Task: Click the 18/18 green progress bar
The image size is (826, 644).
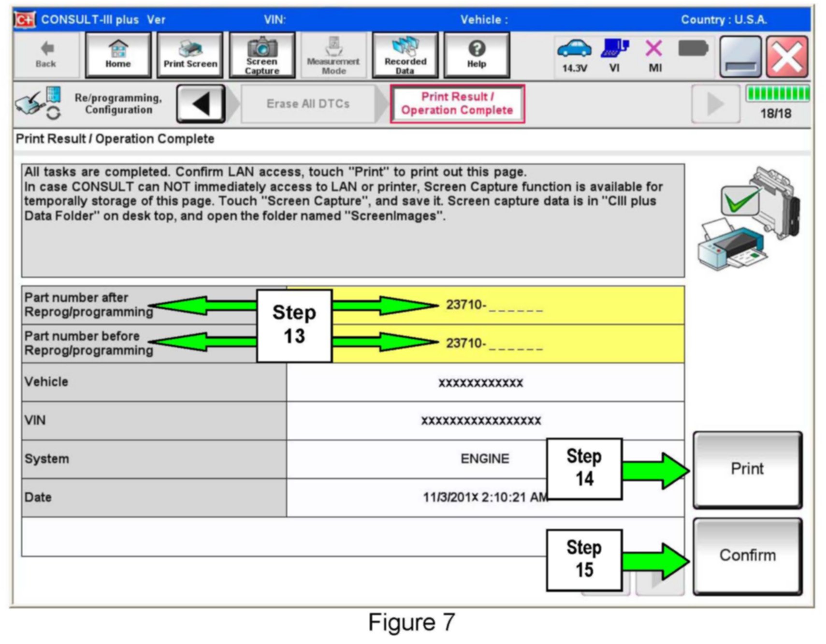Action: click(777, 94)
